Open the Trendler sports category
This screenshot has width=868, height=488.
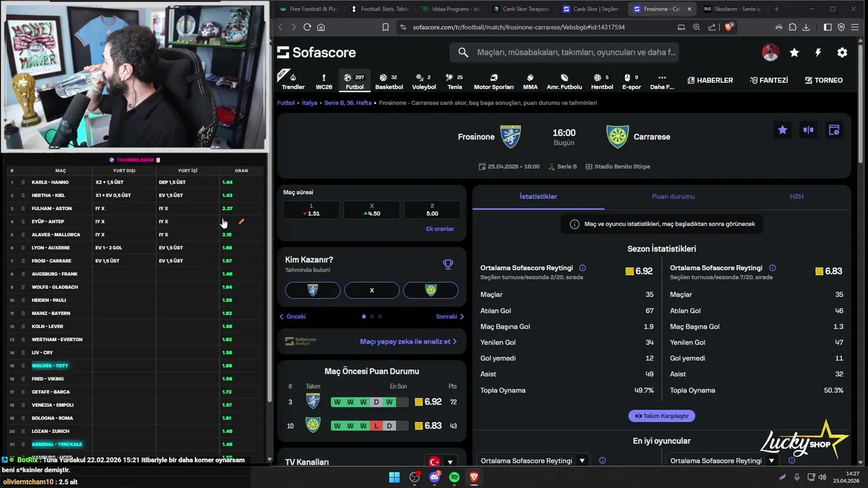pos(293,81)
